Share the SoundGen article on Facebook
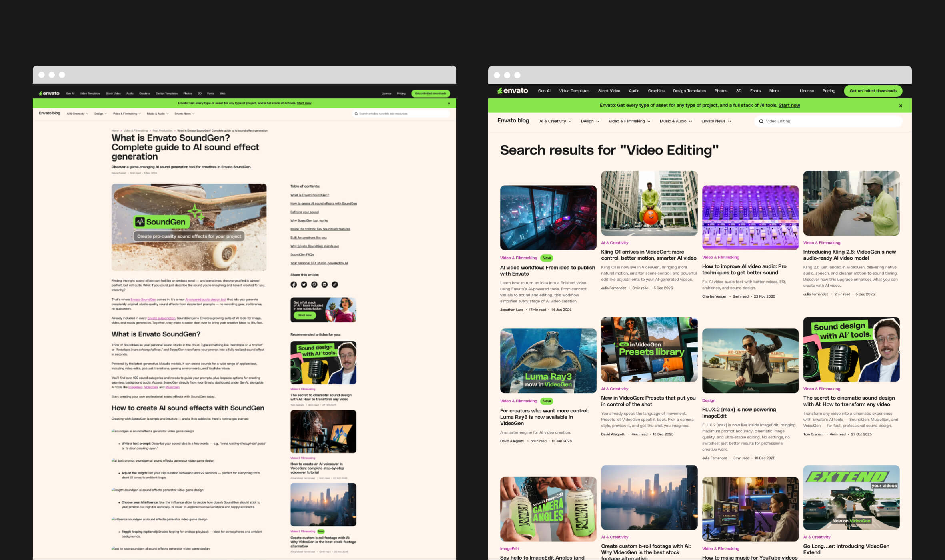945x560 pixels. coord(294,284)
